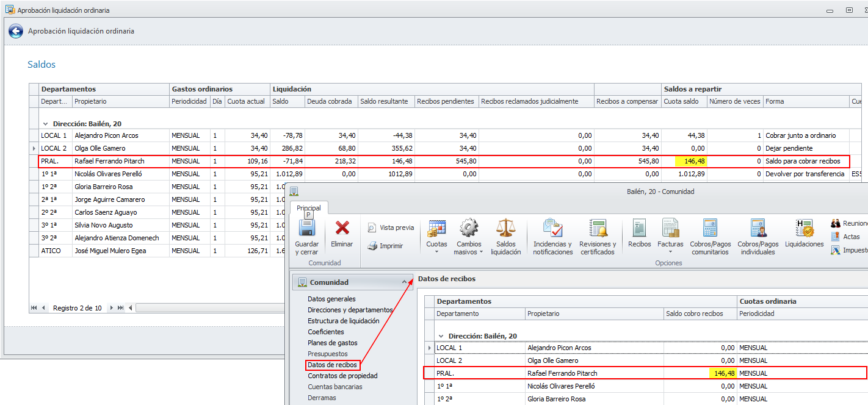Image resolution: width=868 pixels, height=405 pixels.
Task: Open the Recibos ribbon icon
Action: coord(639,229)
